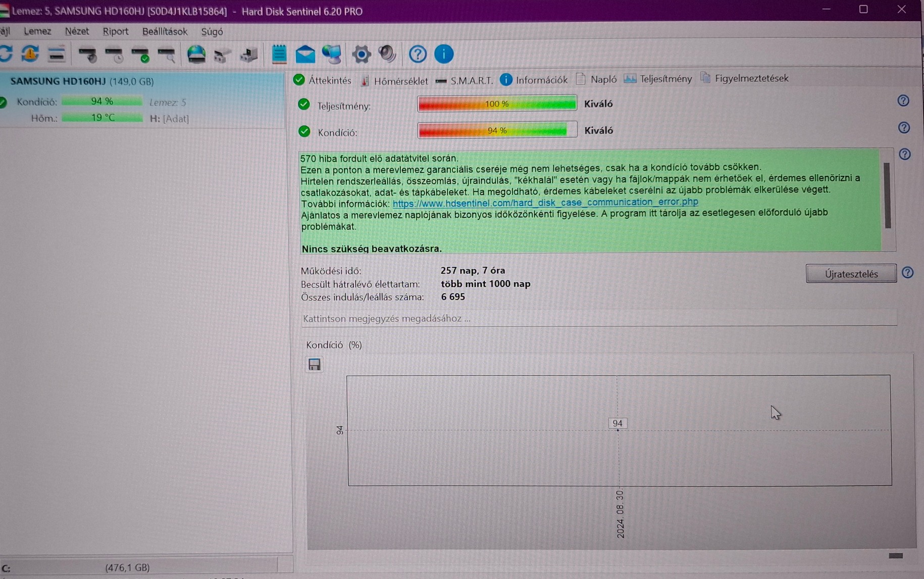This screenshot has width=924, height=579.
Task: Click the Kondíció 94 % bar in overview
Action: tap(497, 130)
